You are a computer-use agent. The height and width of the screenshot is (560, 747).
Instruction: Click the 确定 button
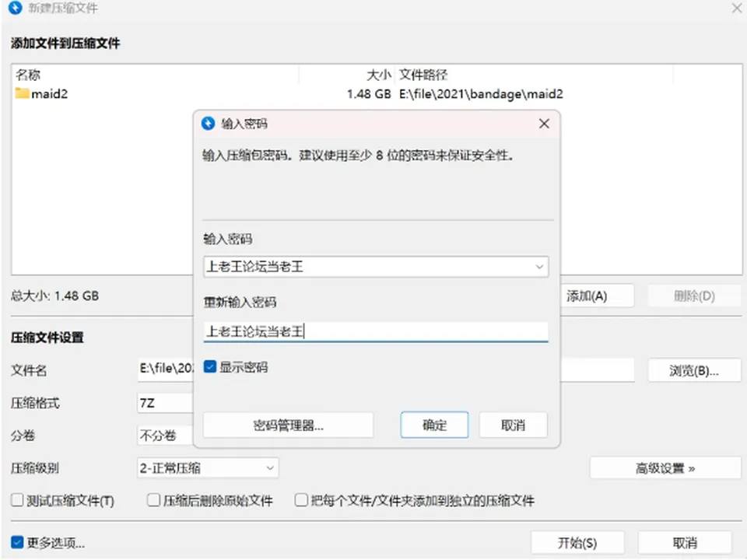434,425
